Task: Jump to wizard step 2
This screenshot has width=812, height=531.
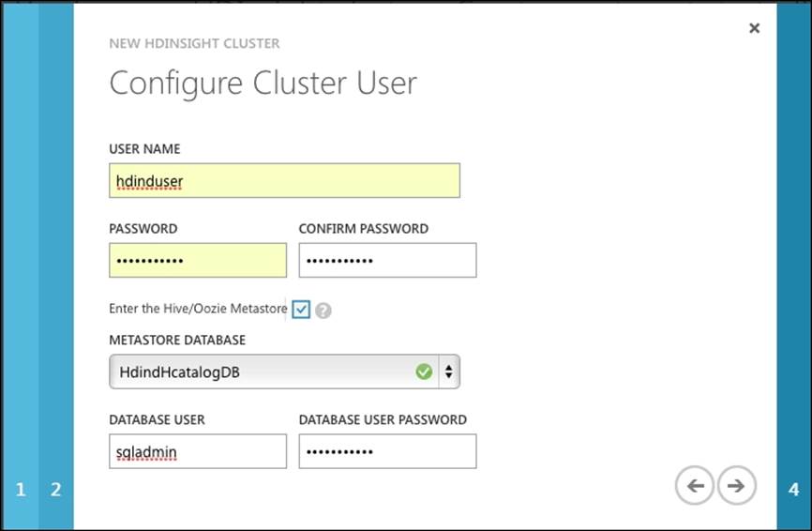Action: (x=56, y=489)
